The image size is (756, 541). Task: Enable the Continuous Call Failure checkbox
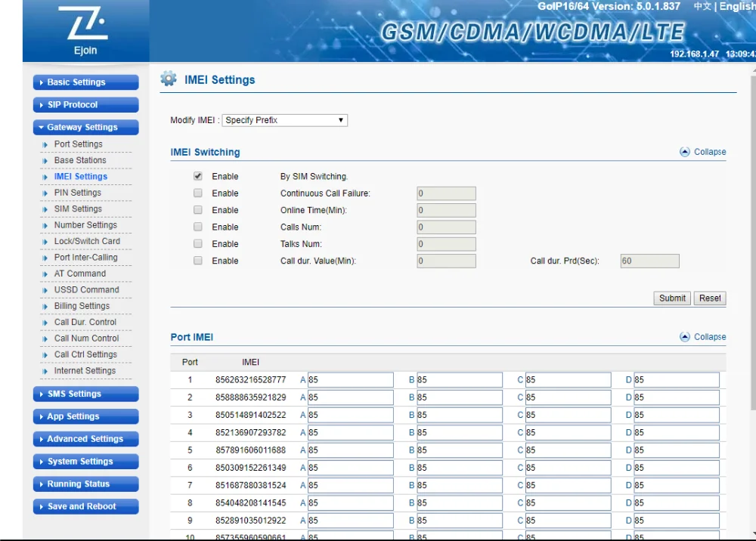point(198,193)
